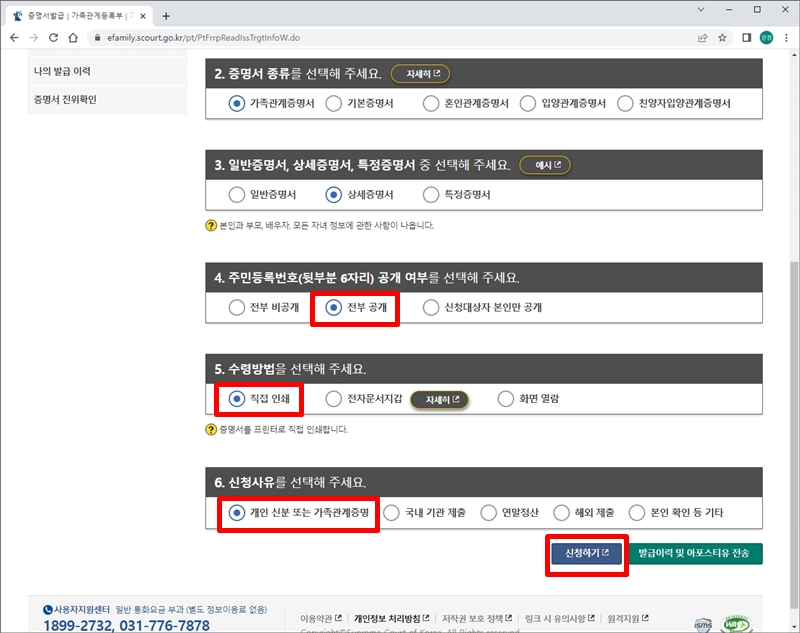Click the address bar URL
The height and width of the screenshot is (633, 800).
pos(203,38)
